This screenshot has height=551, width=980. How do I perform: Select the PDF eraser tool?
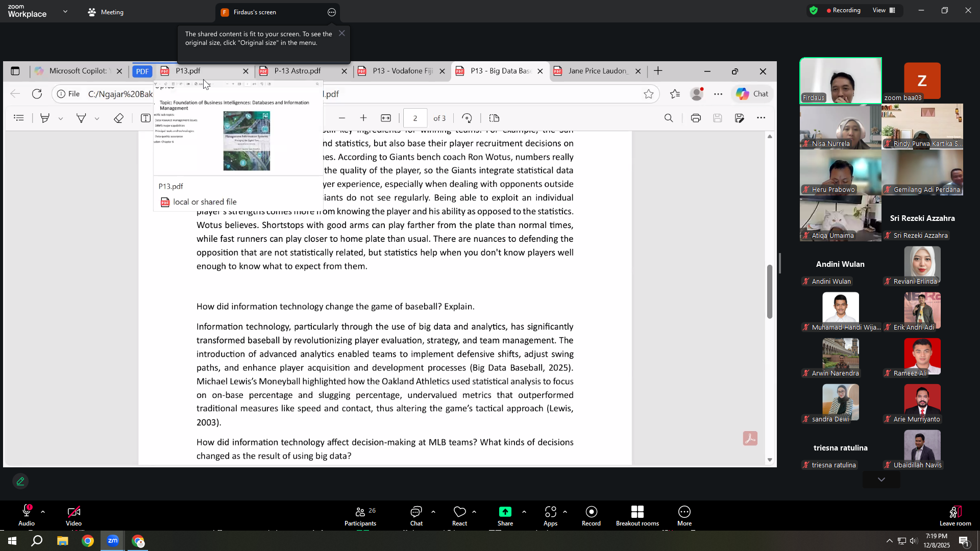coord(118,118)
